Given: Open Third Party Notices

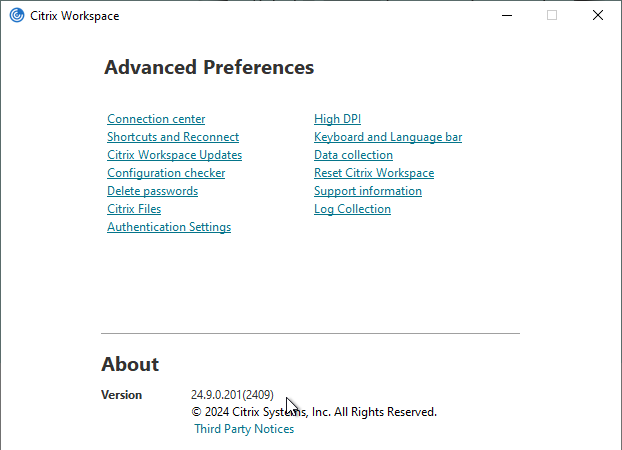Looking at the screenshot, I should [244, 429].
